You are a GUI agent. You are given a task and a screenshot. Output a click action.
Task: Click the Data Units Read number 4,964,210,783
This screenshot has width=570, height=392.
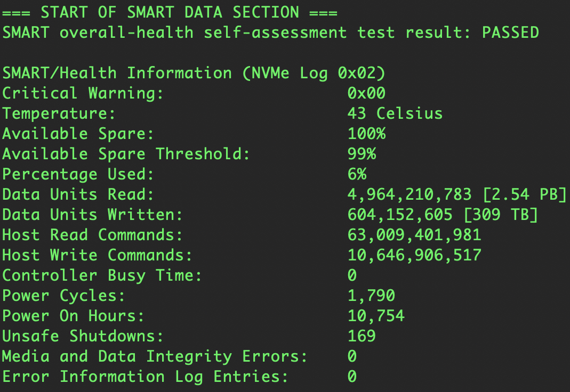tap(410, 194)
